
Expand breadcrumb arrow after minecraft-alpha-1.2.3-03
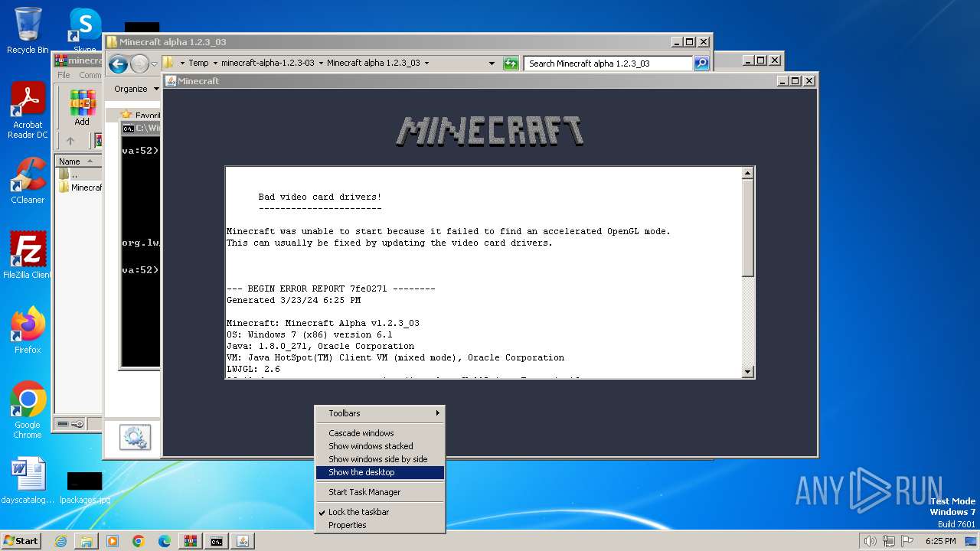tap(321, 64)
